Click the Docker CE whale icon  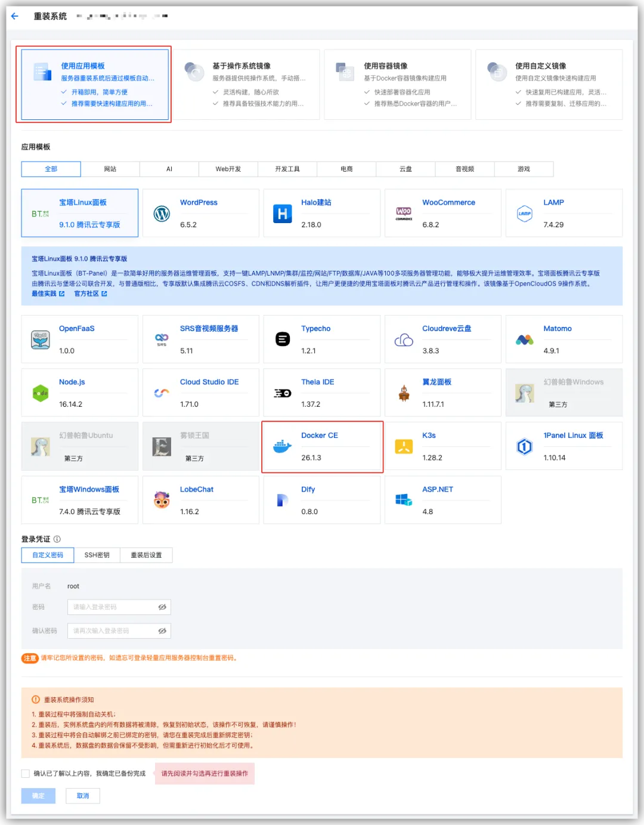point(283,446)
